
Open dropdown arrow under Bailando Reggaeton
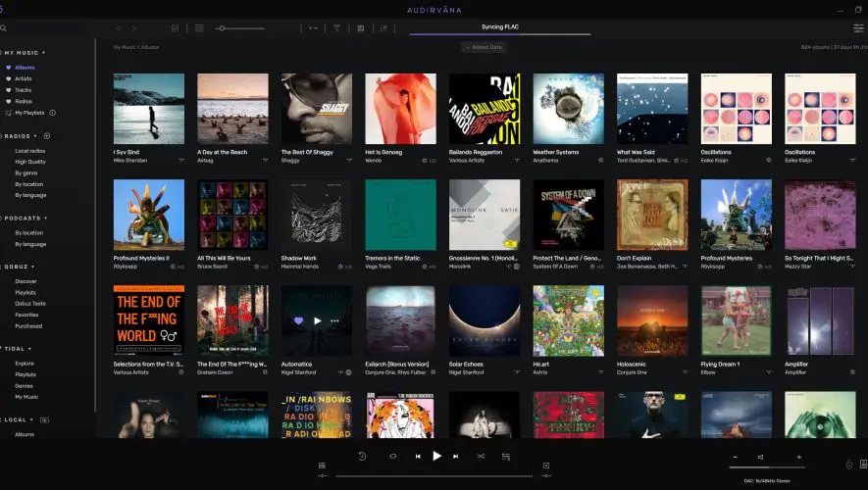[517, 161]
